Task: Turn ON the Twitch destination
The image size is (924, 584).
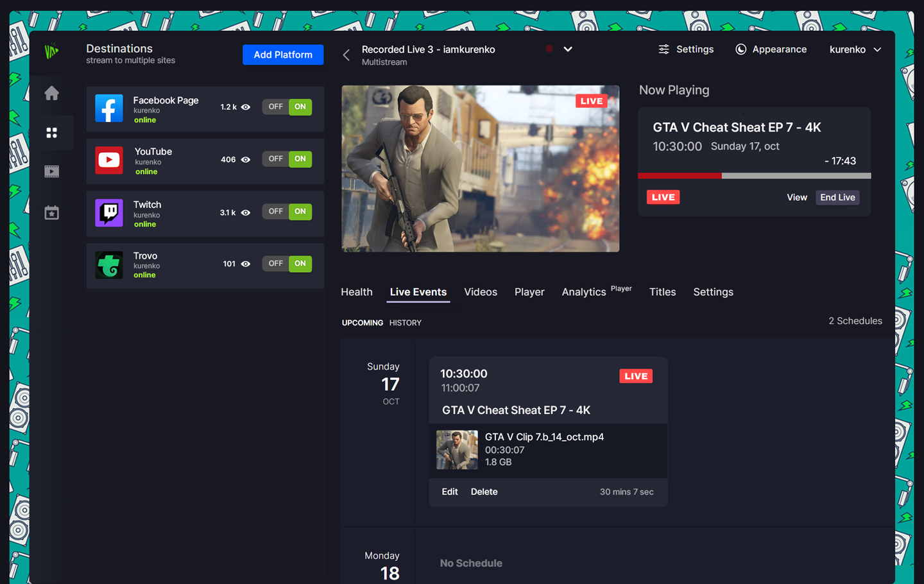Action: tap(300, 211)
